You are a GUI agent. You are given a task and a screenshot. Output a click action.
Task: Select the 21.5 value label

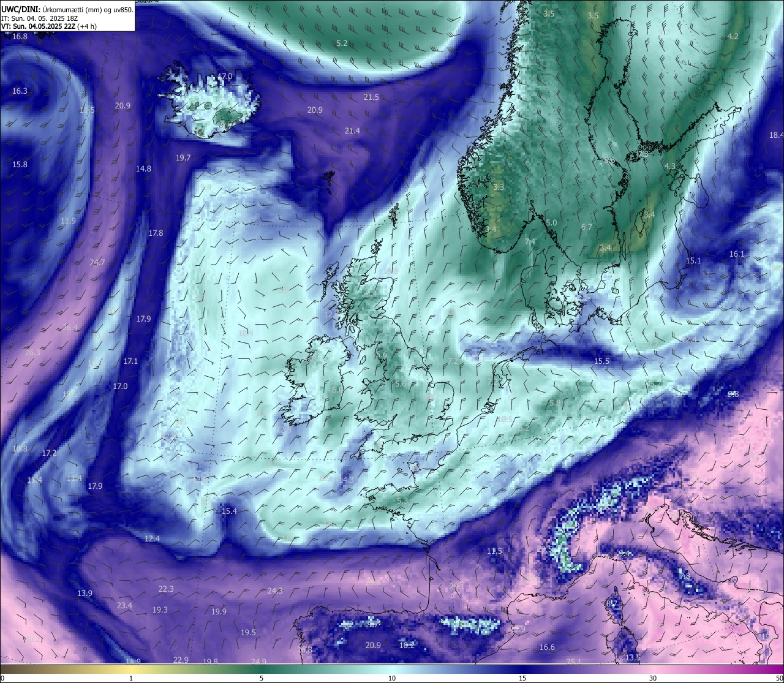tap(371, 97)
